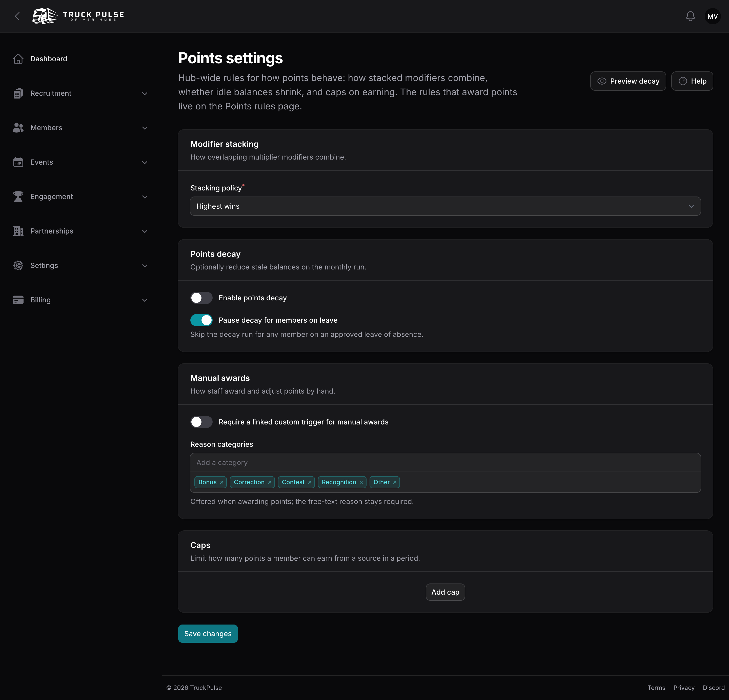Click the back arrow in the header
729x700 pixels.
click(17, 16)
